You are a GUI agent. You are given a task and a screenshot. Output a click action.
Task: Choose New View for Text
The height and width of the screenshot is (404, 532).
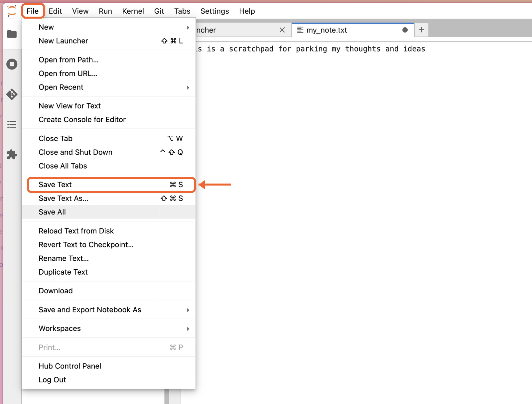109,106
